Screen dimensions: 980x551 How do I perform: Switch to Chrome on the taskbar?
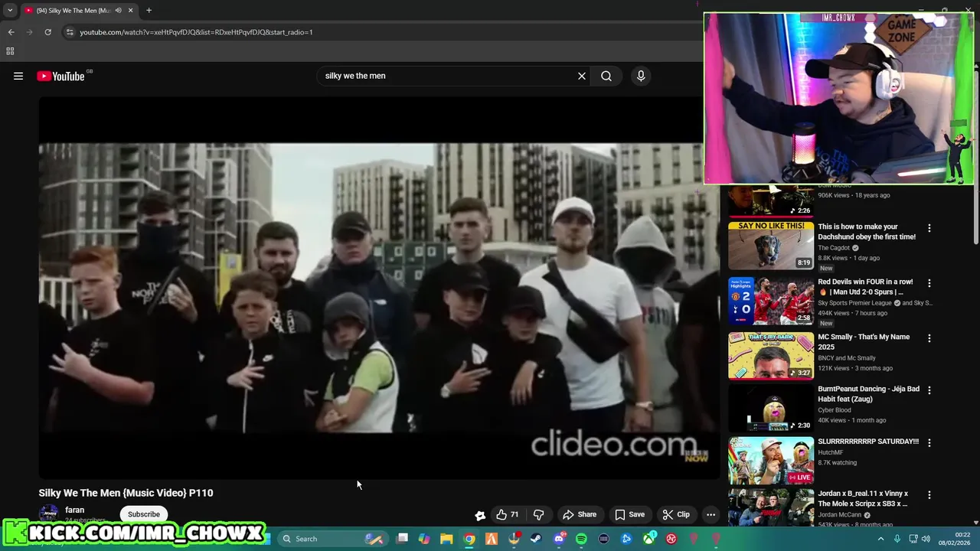coord(469,539)
